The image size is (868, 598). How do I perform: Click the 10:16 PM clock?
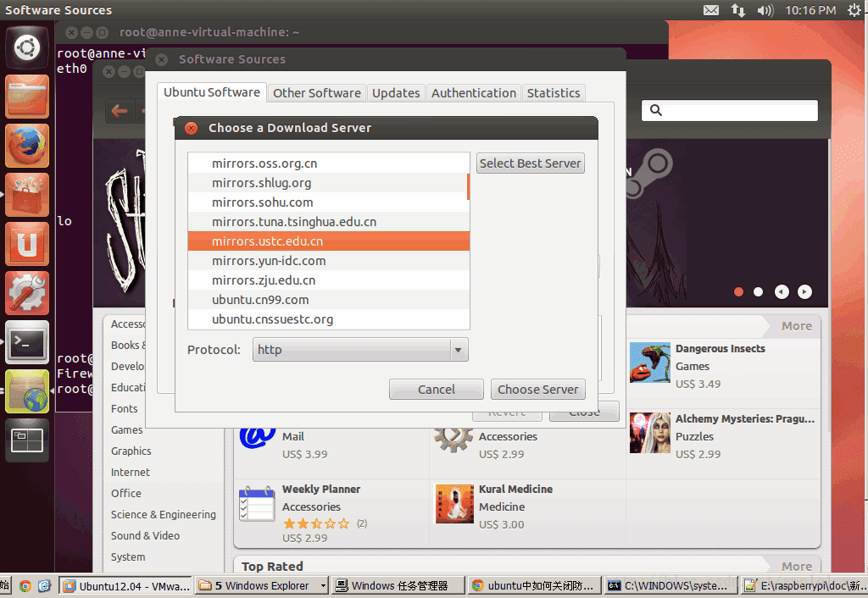click(x=810, y=10)
